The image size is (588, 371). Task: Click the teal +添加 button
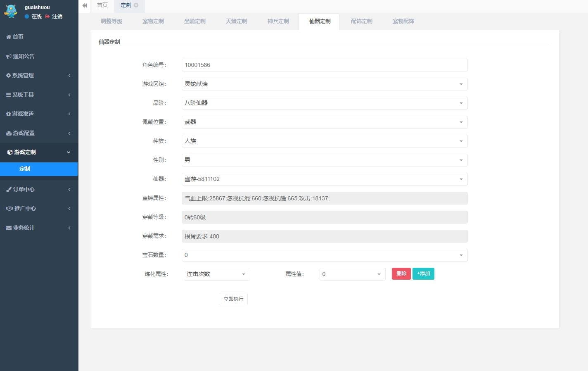[423, 273]
